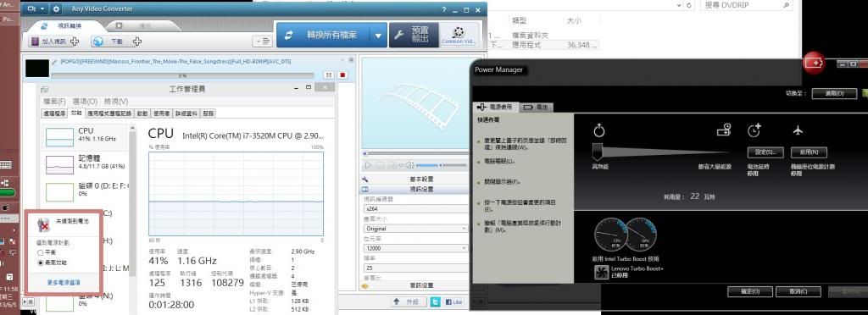Click the 下載 download video button
The image size is (868, 315).
click(x=117, y=41)
